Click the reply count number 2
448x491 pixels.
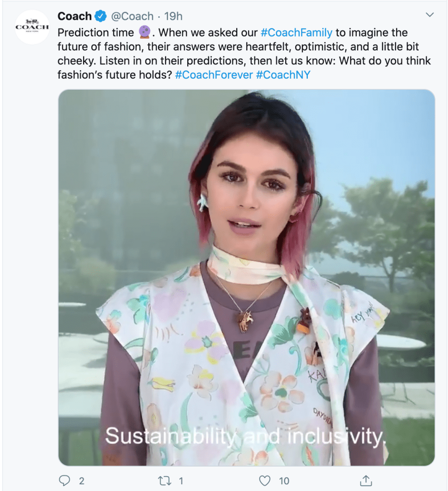(82, 480)
